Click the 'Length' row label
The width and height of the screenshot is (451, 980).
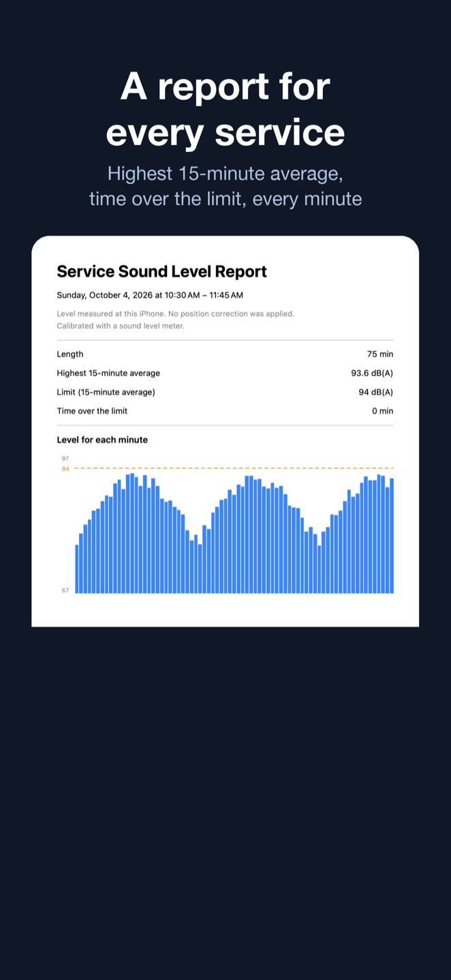(70, 354)
